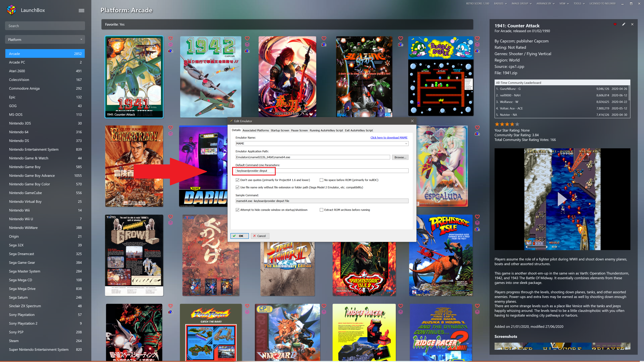Viewport: 644px width, 362px height.
Task: Click the red favorite heart in details panel
Action: click(x=615, y=24)
